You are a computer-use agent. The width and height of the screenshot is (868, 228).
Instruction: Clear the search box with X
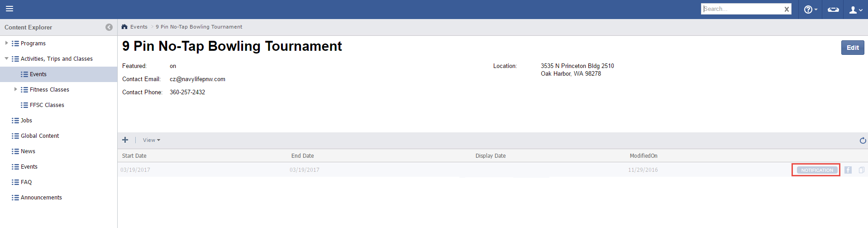pyautogui.click(x=787, y=9)
